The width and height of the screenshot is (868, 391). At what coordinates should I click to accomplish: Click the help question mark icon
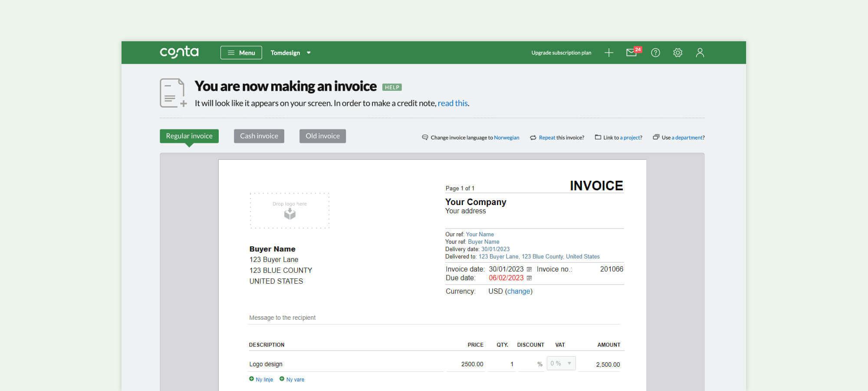655,53
